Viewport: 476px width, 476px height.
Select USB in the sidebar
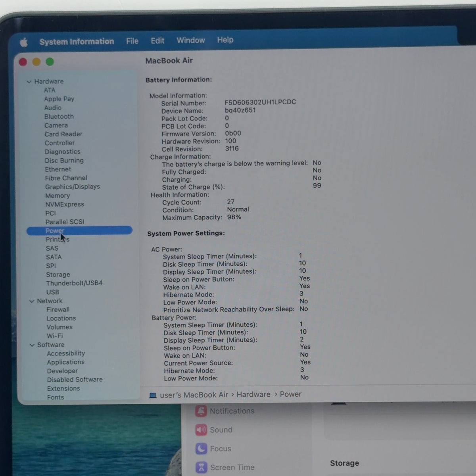pos(53,292)
